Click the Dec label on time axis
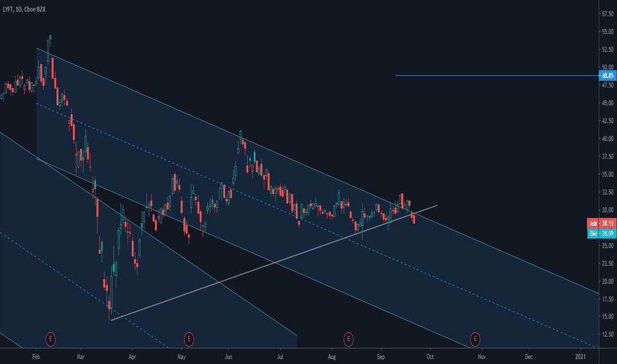This screenshot has width=617, height=364. (529, 357)
